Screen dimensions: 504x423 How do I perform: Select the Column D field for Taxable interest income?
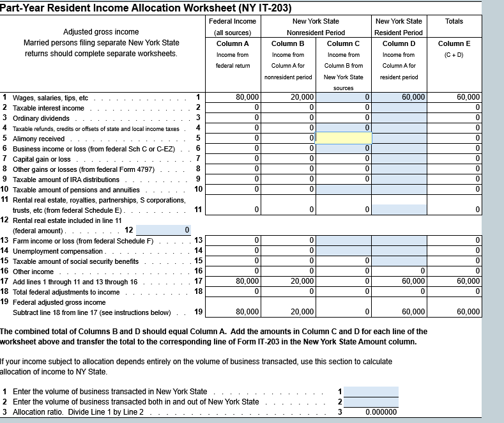tap(399, 107)
